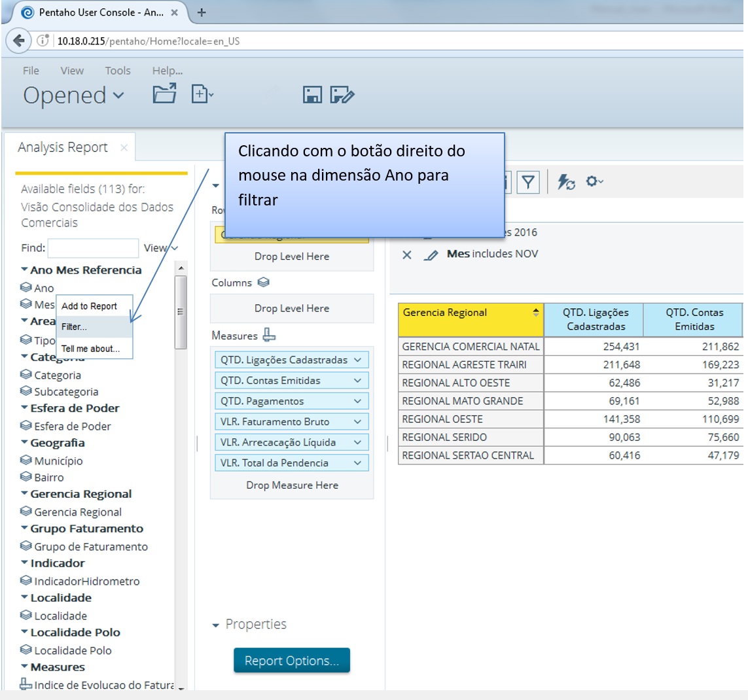The height and width of the screenshot is (700, 748).
Task: Open the Tools menu
Action: (x=117, y=71)
